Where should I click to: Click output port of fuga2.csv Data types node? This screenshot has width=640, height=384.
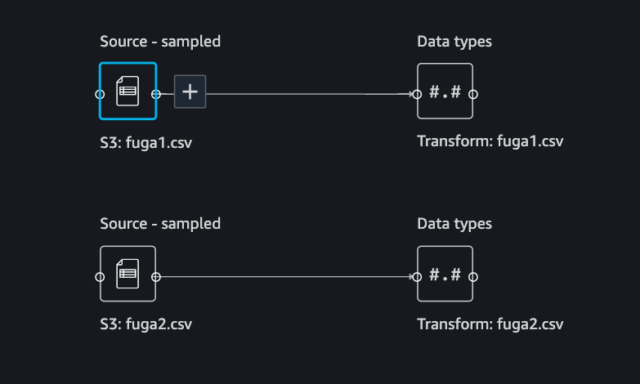pos(473,277)
